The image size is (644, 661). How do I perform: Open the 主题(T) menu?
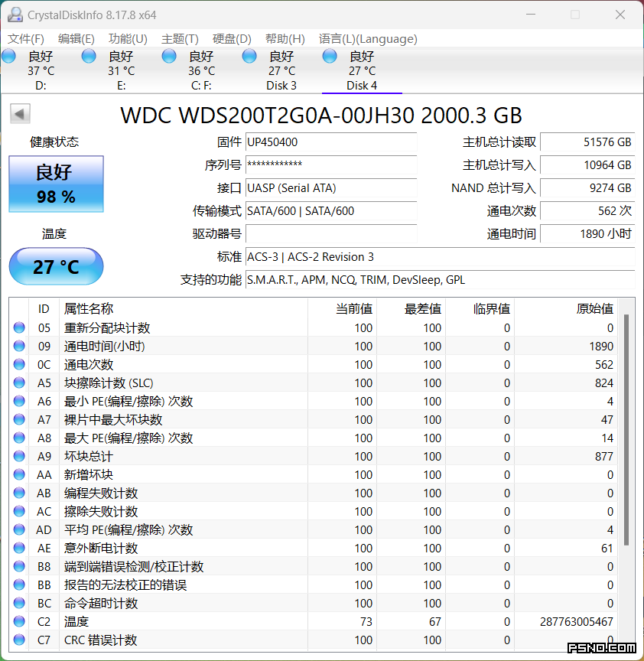[x=180, y=39]
